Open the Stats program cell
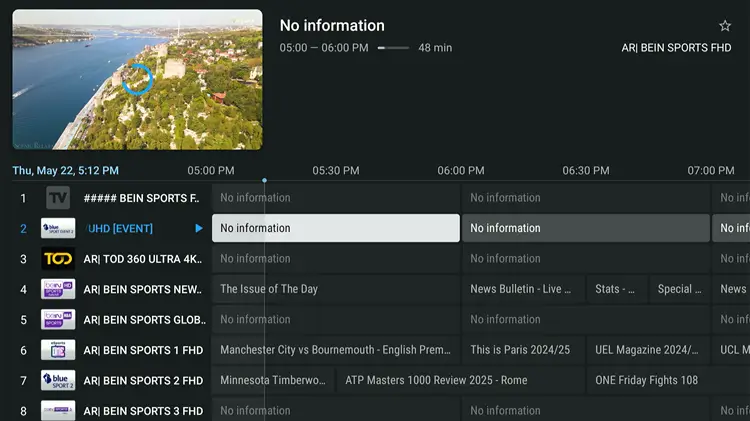The height and width of the screenshot is (421, 750). (x=617, y=289)
